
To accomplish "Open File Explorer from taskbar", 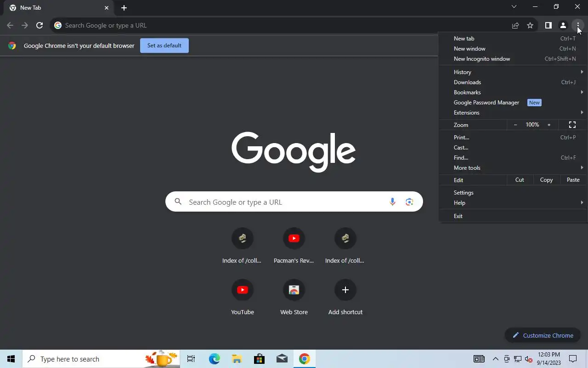I will (237, 359).
